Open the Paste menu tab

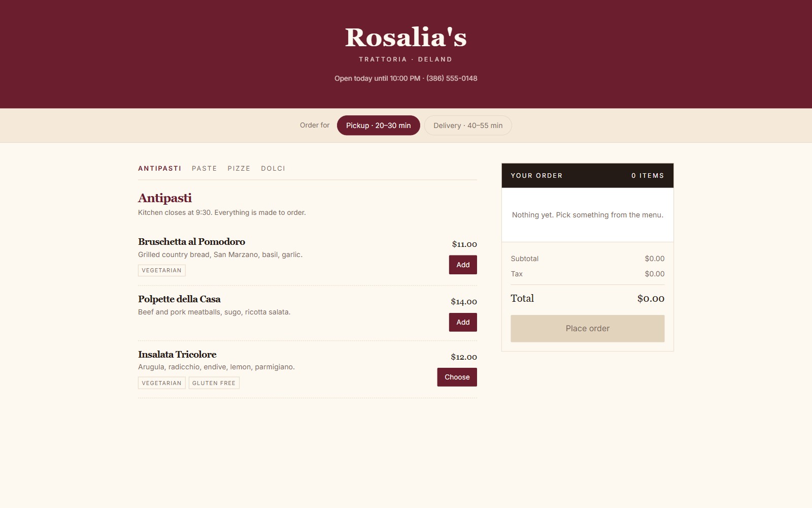205,169
